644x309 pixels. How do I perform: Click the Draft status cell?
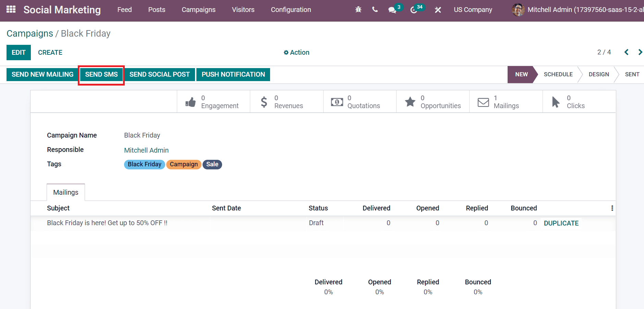pos(316,223)
